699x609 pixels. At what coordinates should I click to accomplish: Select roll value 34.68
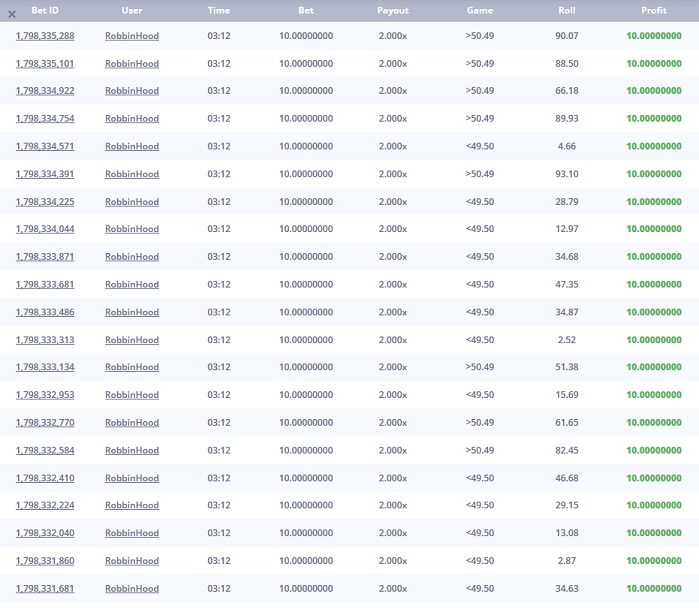click(x=567, y=256)
